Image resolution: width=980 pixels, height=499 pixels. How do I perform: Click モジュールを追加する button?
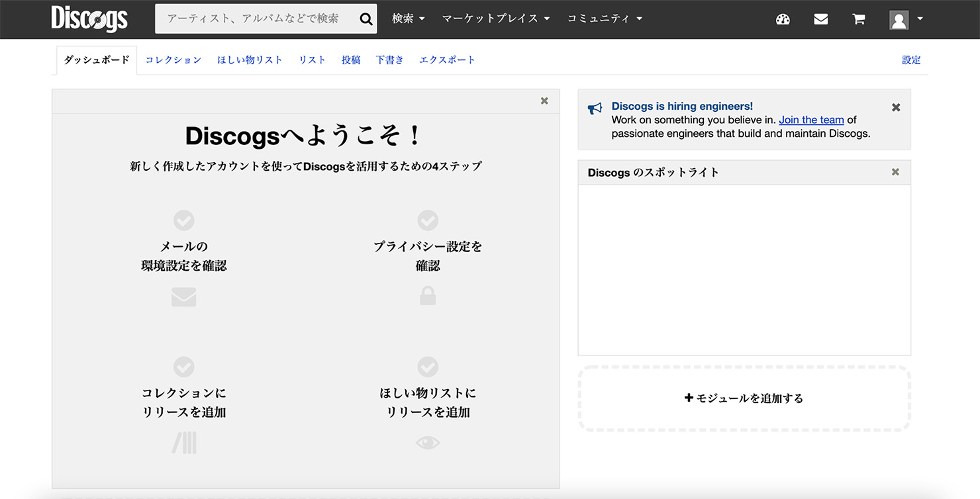[744, 398]
